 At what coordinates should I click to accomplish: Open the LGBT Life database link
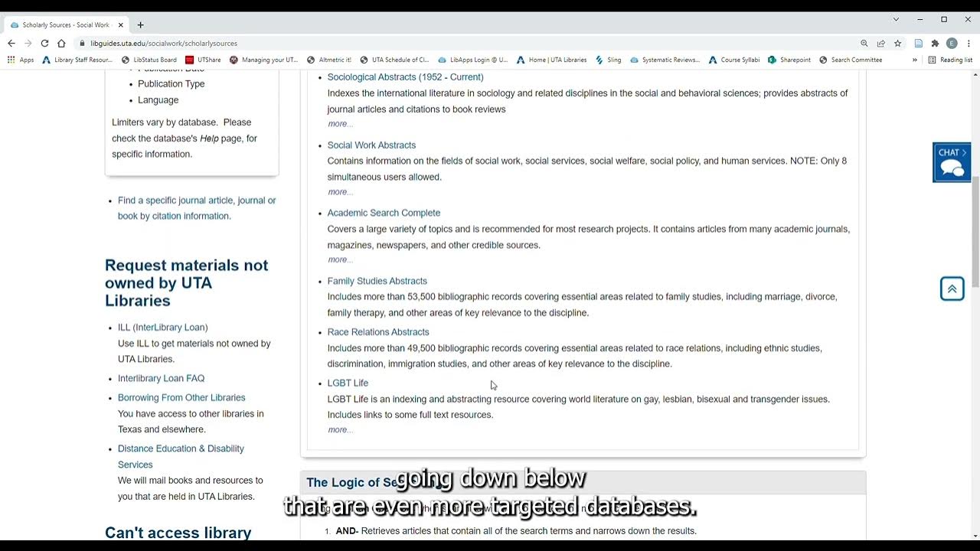tap(348, 383)
